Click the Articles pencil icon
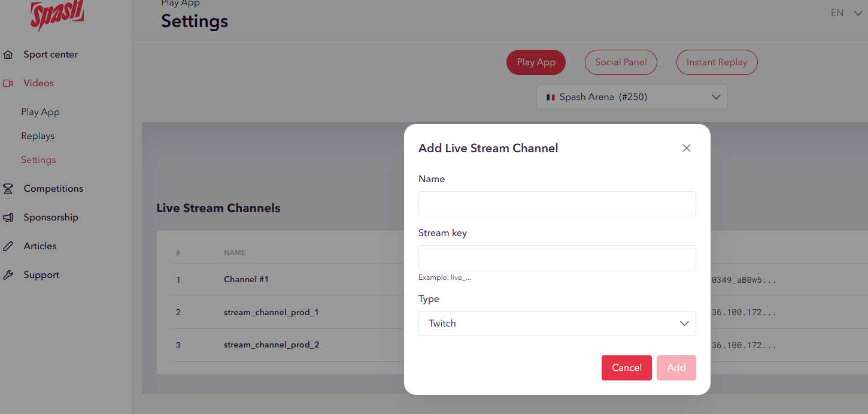868x414 pixels. 8,246
